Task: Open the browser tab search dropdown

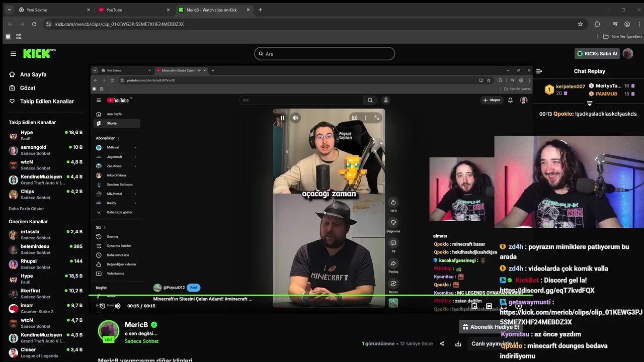Action: 9,10
